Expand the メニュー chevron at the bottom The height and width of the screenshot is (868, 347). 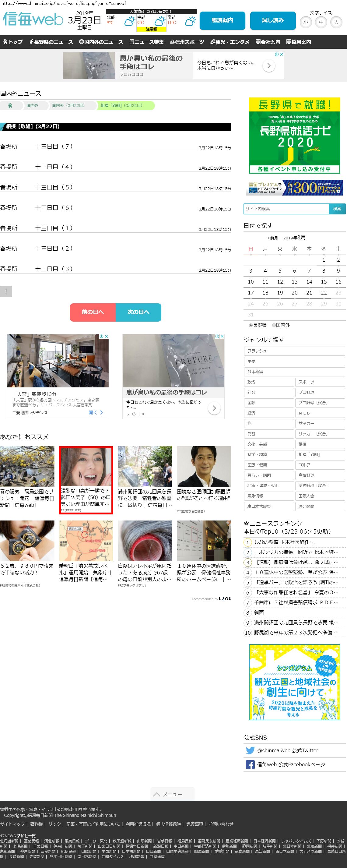pyautogui.click(x=156, y=794)
